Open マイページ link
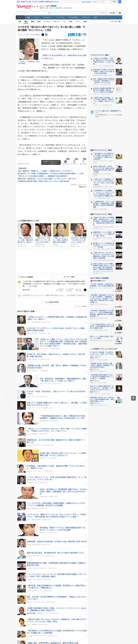138x644 pixels. [x=103, y=13]
